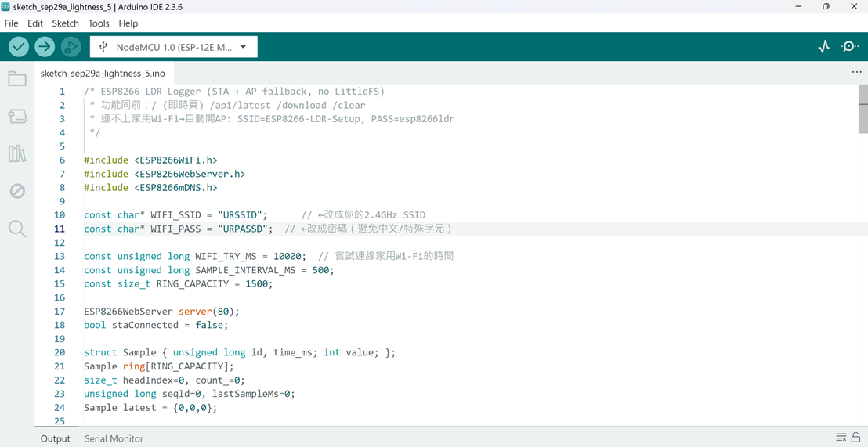
Task: Click the Verify sketch checkmark button
Action: click(19, 47)
